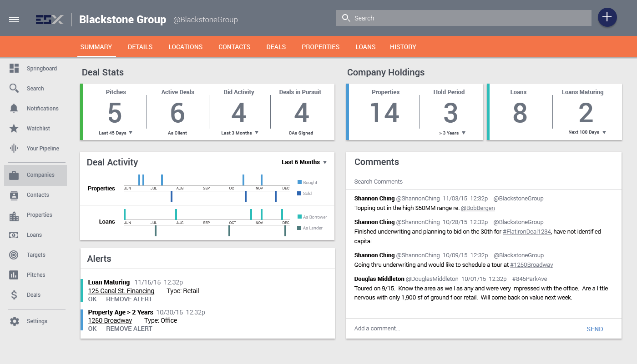Click the Pitches chart icon

click(14, 275)
